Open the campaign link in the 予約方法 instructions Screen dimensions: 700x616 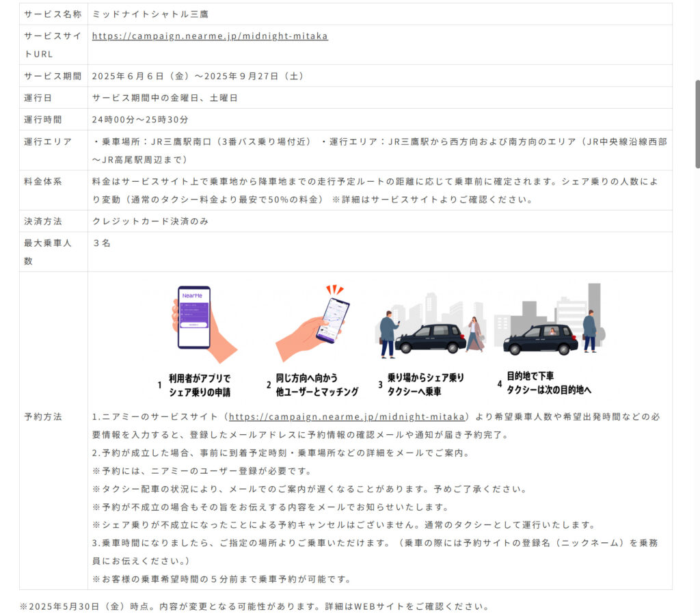pyautogui.click(x=347, y=416)
